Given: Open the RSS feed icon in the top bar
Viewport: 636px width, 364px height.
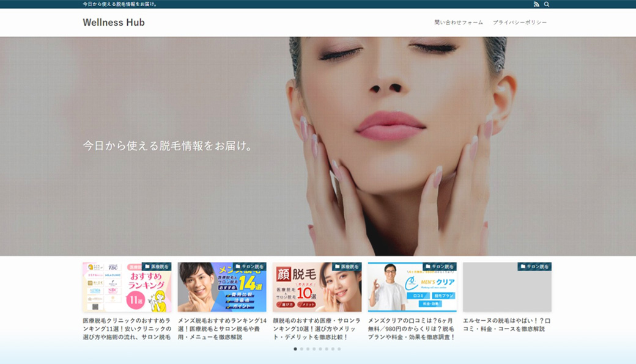Looking at the screenshot, I should [536, 4].
